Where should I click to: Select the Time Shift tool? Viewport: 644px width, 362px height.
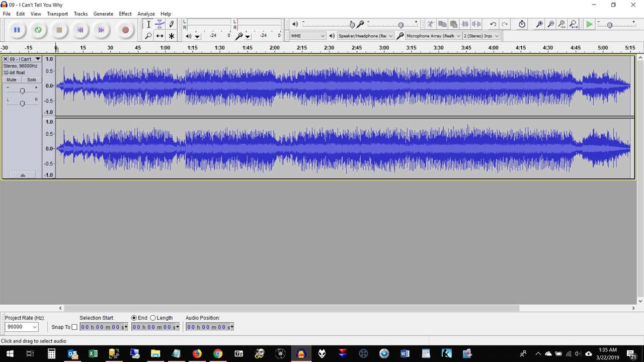point(159,36)
